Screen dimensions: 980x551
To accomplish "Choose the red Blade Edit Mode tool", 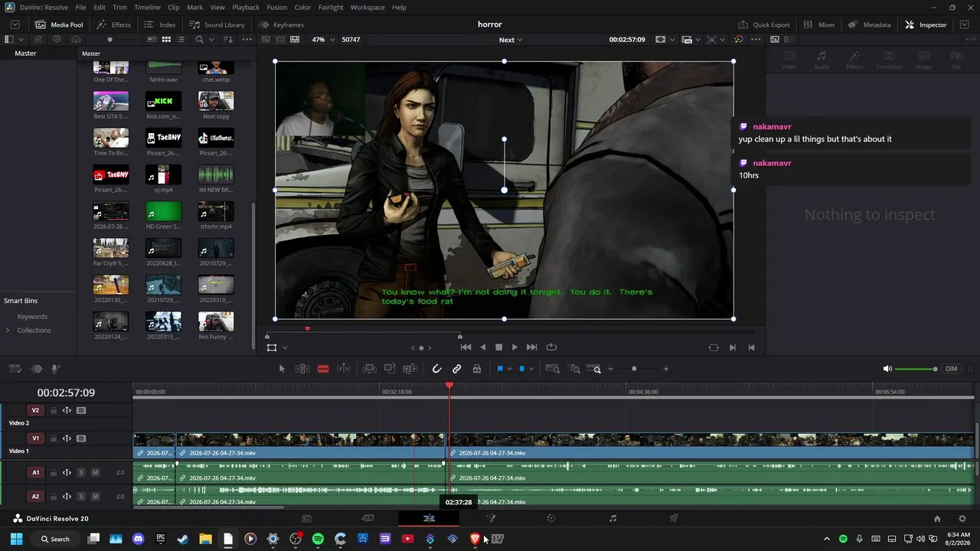I will tap(323, 369).
